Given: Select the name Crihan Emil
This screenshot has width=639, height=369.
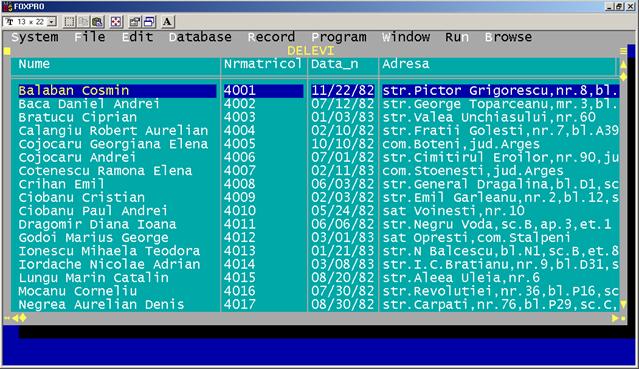Looking at the screenshot, I should (x=61, y=184).
